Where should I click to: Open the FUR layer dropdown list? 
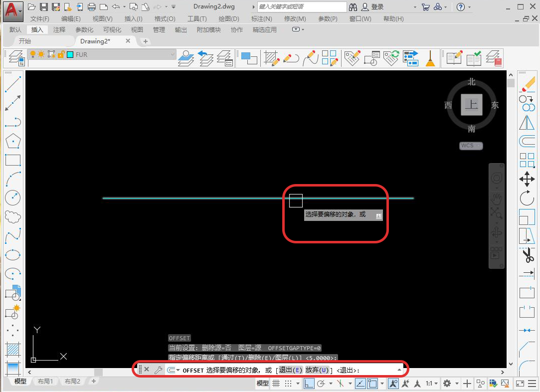tap(173, 54)
